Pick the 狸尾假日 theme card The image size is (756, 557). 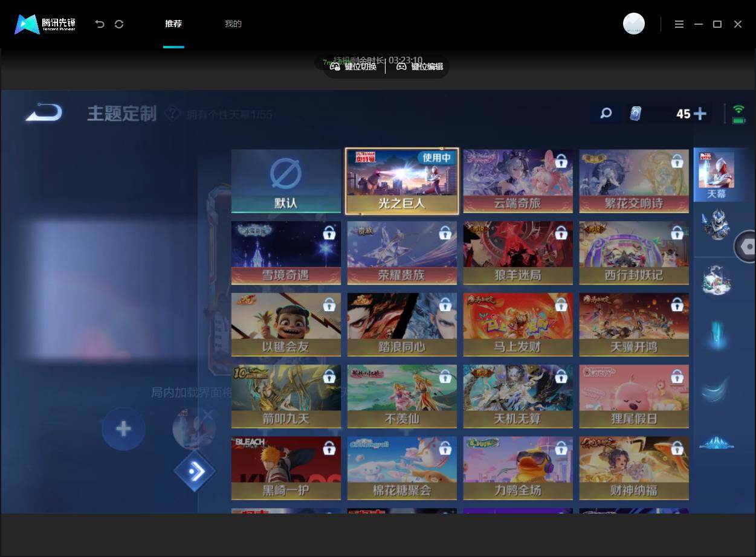(634, 396)
